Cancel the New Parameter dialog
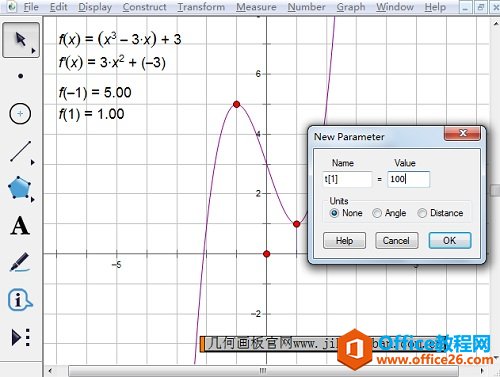Image resolution: width=500 pixels, height=377 pixels. [396, 240]
